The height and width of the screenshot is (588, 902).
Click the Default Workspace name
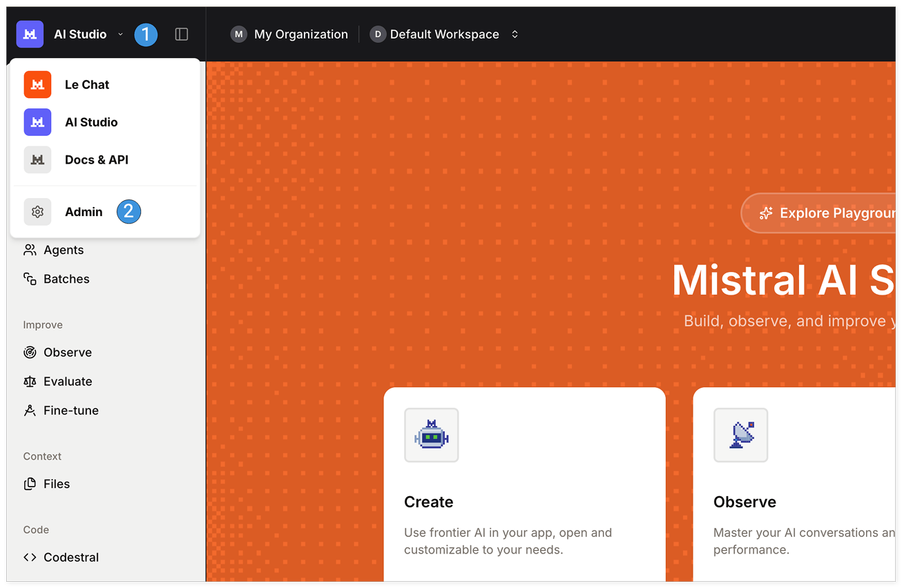444,34
